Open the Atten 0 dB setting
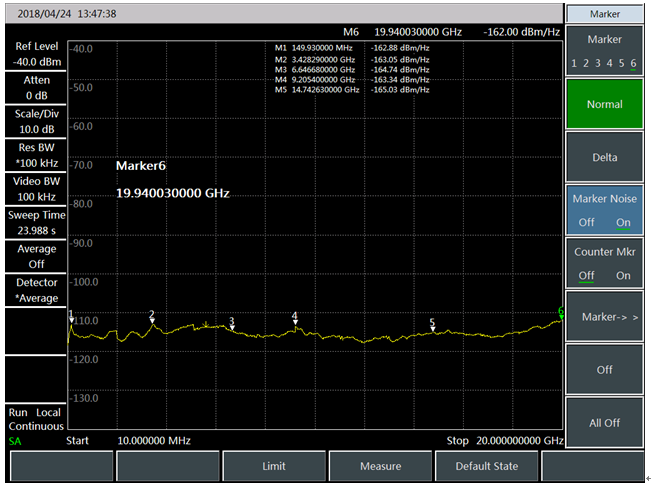Image resolution: width=651 pixels, height=487 pixels. pyautogui.click(x=36, y=88)
